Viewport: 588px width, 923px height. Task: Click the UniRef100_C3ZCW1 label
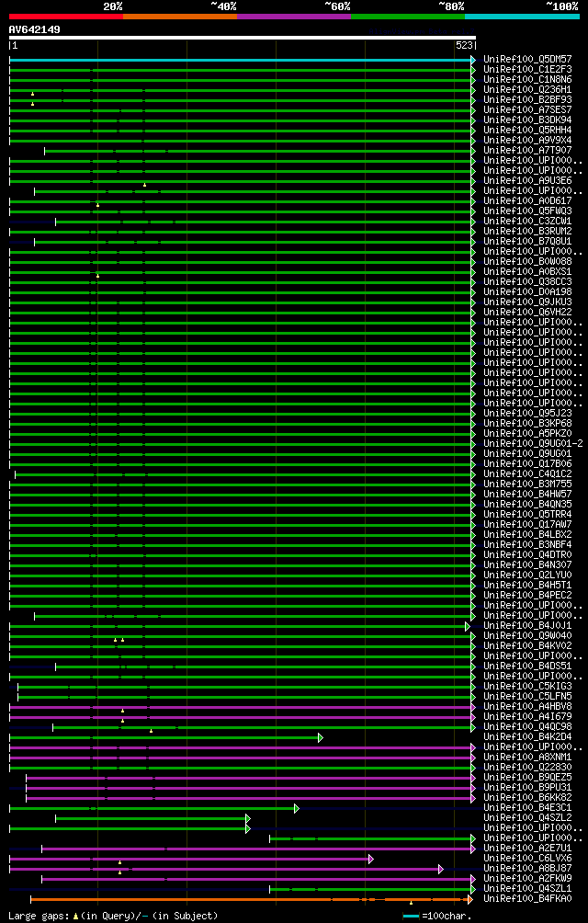click(x=527, y=221)
